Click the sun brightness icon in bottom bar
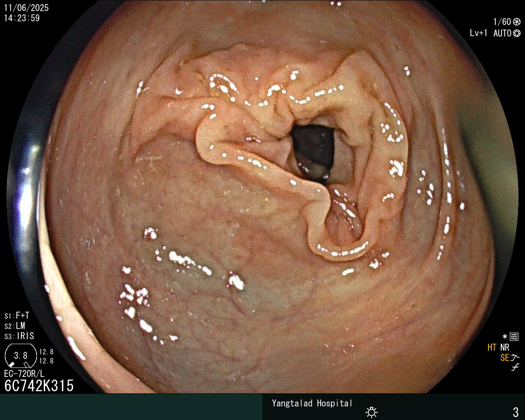The width and height of the screenshot is (525, 420). [x=372, y=412]
